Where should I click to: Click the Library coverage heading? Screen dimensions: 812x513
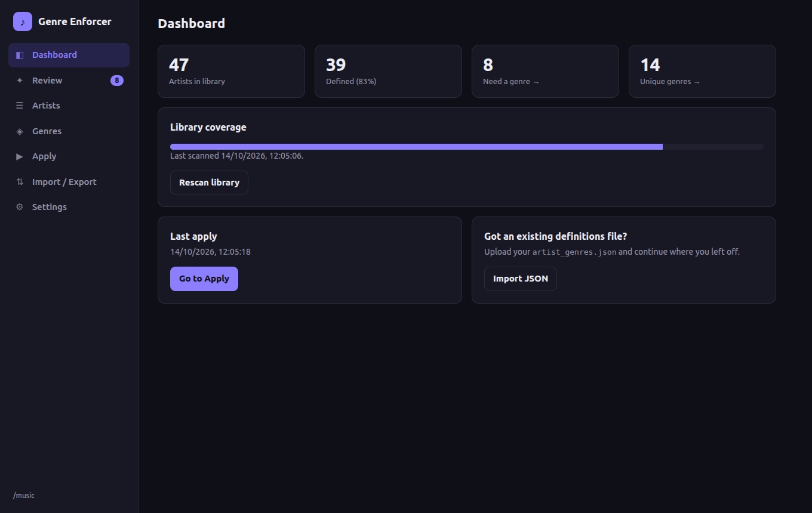[208, 127]
